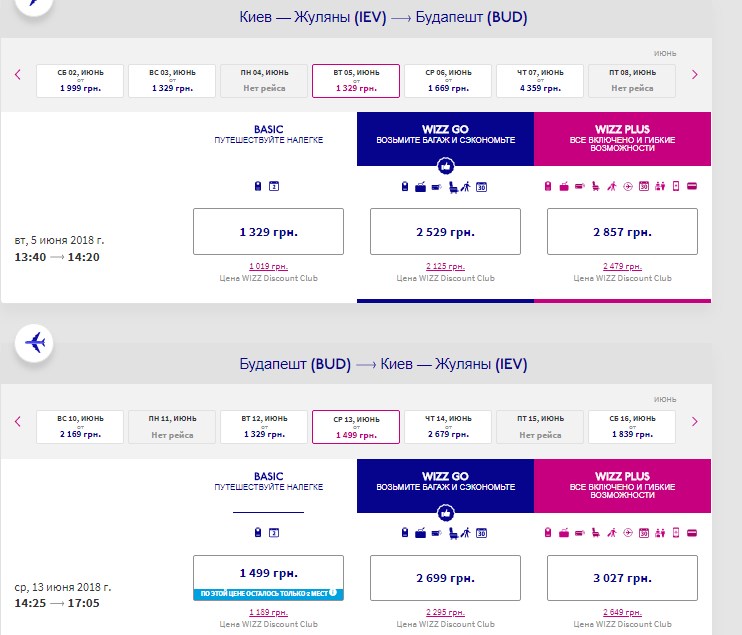Click the calendar icon under outbound BASIC
The width and height of the screenshot is (742, 635).
[x=274, y=187]
